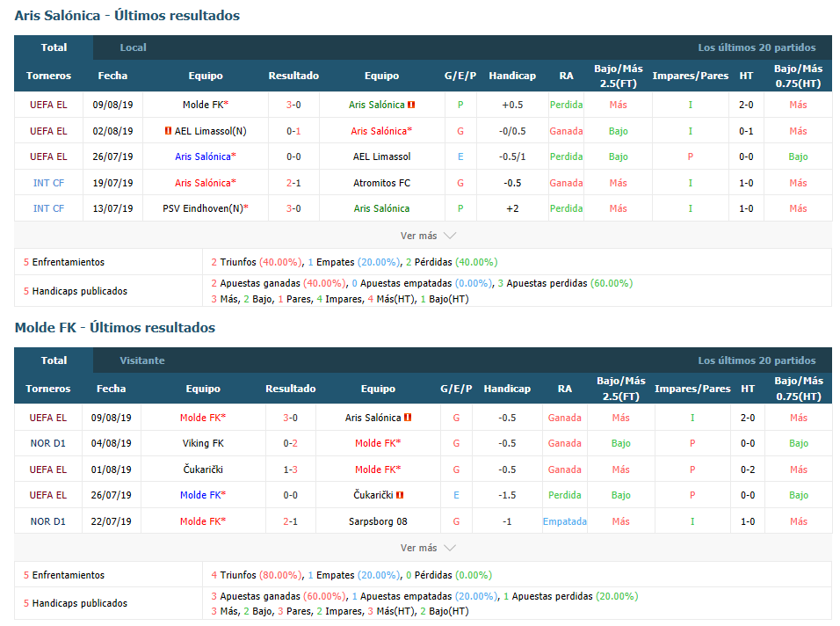Open the 2-1 result against Sarpsborg 08
This screenshot has width=840, height=626.
coord(290,521)
